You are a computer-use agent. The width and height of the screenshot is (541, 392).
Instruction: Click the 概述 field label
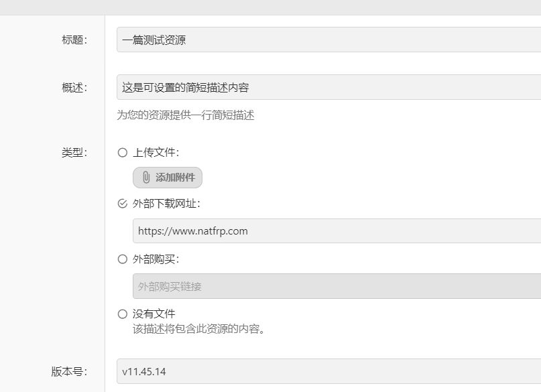tap(74, 87)
